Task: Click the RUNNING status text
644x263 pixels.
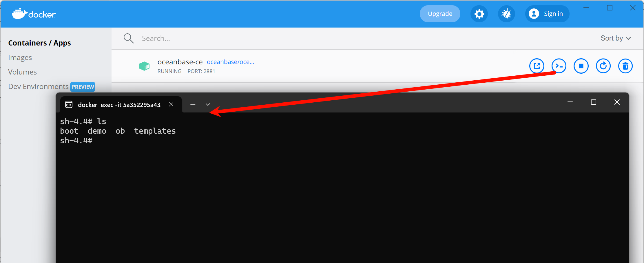Action: pyautogui.click(x=169, y=71)
